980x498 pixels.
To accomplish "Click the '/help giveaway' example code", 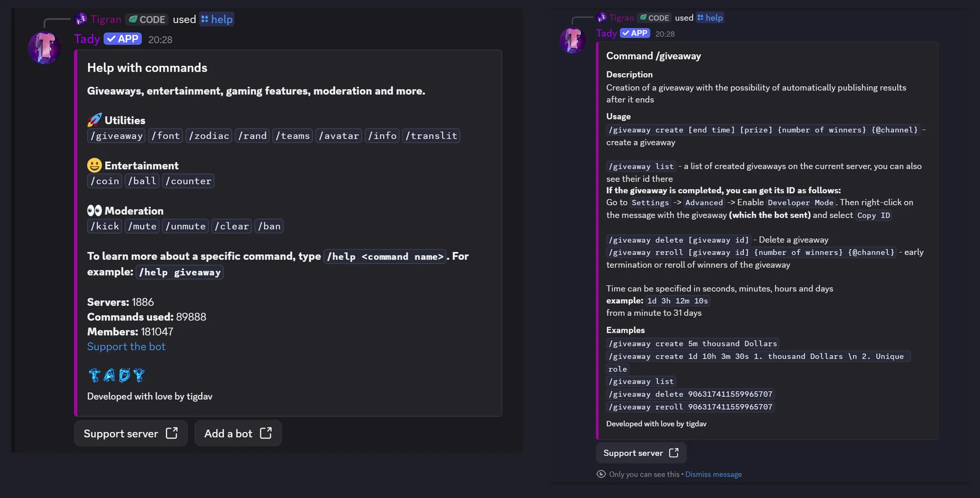I will click(180, 272).
